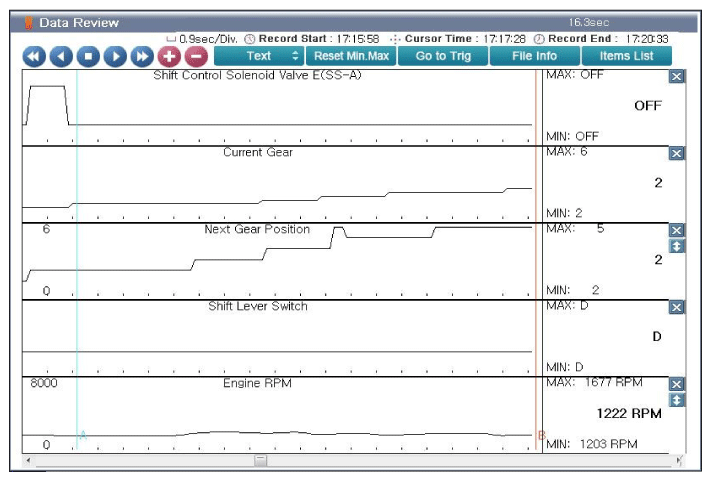Click the Engine RPM graph title
Screen dimensions: 711x481
[x=257, y=384]
